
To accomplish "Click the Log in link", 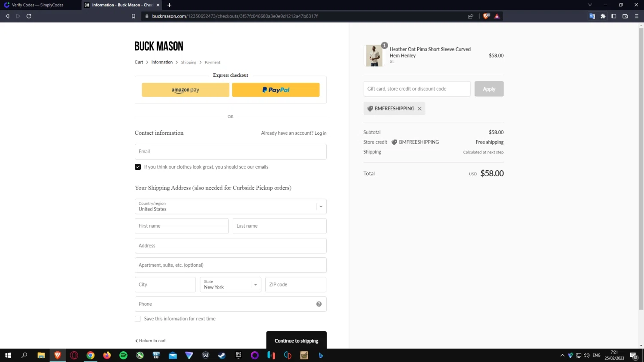I will pyautogui.click(x=320, y=133).
